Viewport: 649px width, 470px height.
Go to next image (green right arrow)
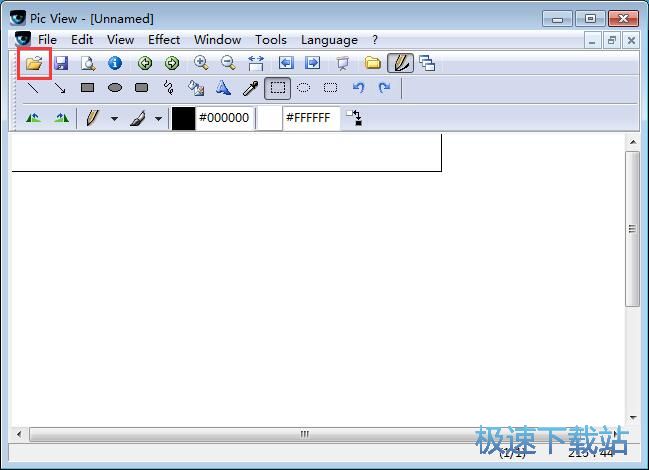click(172, 63)
